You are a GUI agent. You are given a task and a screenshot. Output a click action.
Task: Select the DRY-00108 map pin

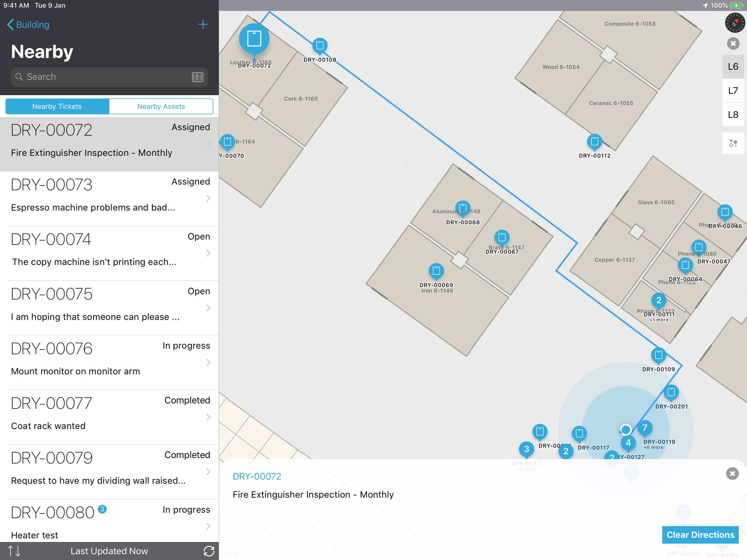(x=319, y=46)
